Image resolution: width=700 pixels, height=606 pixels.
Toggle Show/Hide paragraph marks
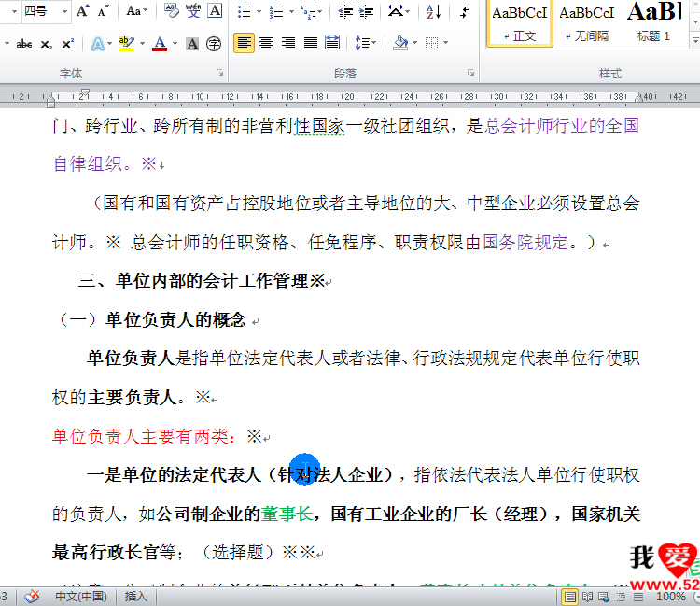tap(464, 11)
